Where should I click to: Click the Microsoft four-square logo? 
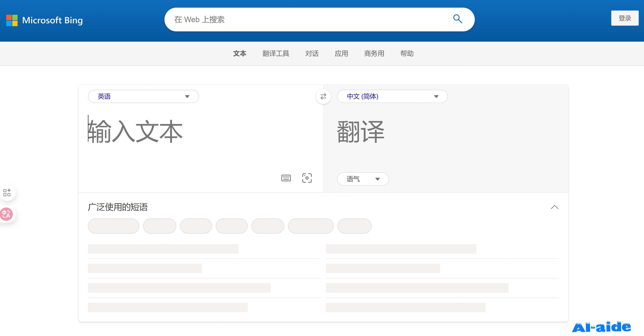11,20
